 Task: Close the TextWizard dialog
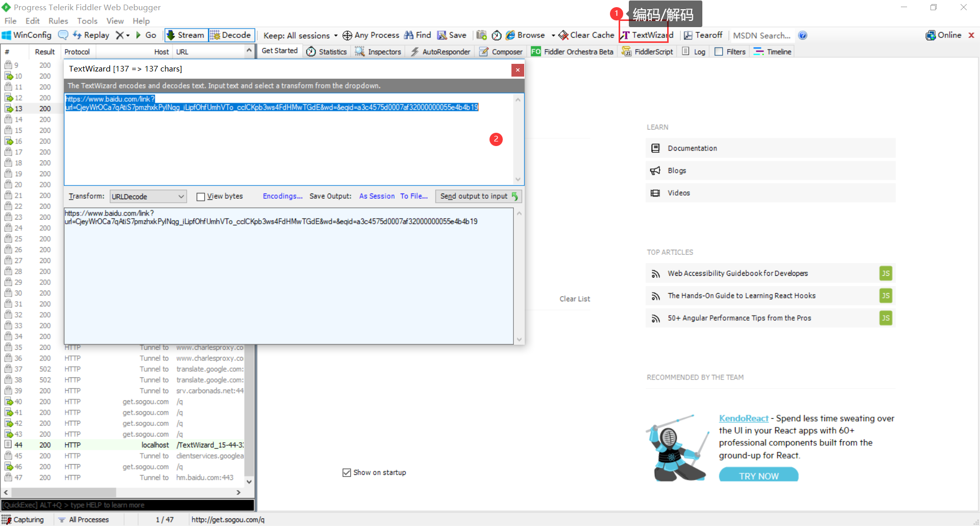[518, 70]
